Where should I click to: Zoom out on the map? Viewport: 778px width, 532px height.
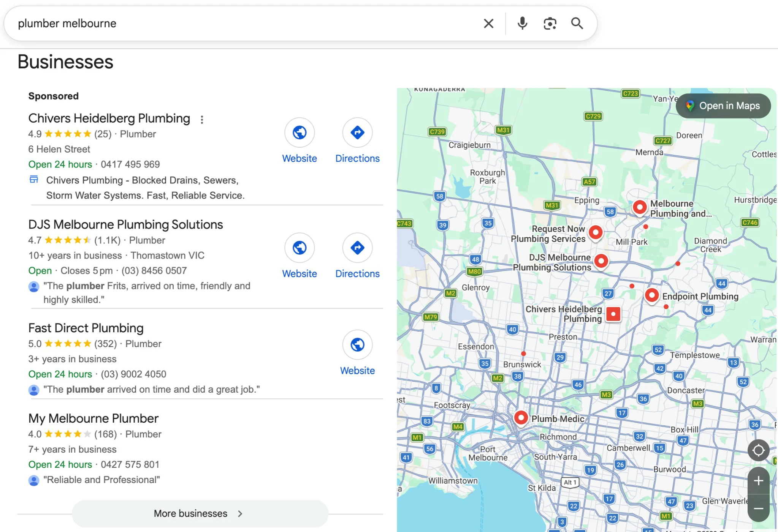pyautogui.click(x=758, y=509)
